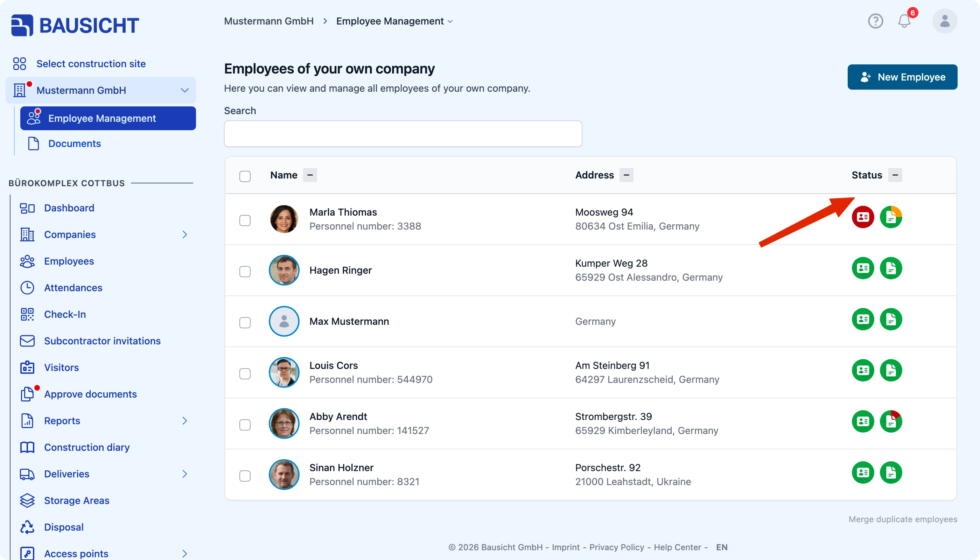Click Louis Cors document status icon
The image size is (980, 560).
(891, 370)
